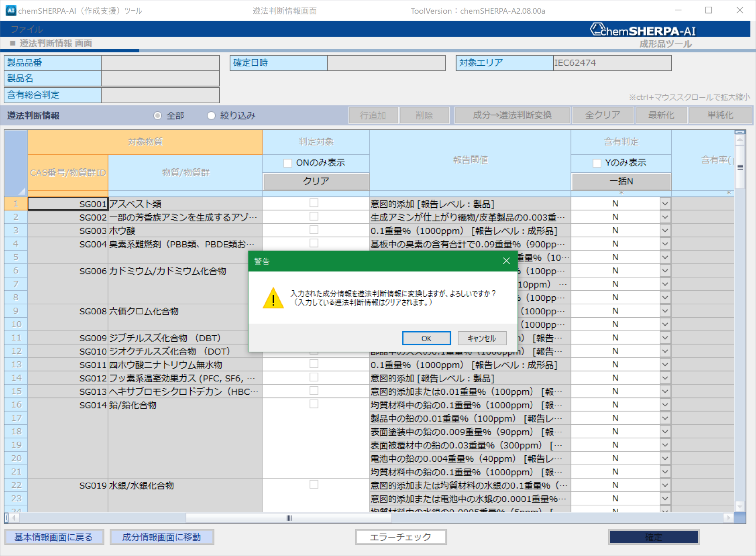The width and height of the screenshot is (756, 556).
Task: Click the chemSHERPA-AI app icon in title bar
Action: [11, 10]
